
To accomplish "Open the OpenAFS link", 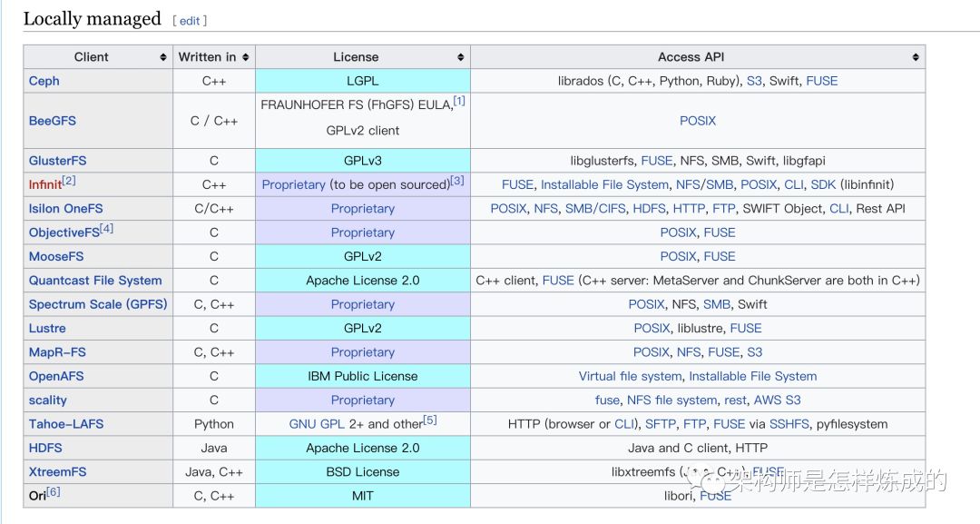I will [56, 376].
